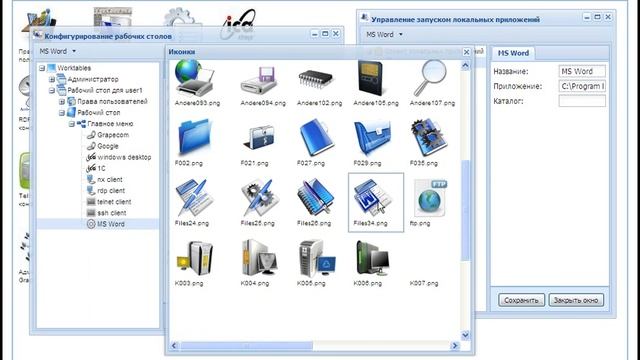Select Права пользователей tree label

(112, 101)
